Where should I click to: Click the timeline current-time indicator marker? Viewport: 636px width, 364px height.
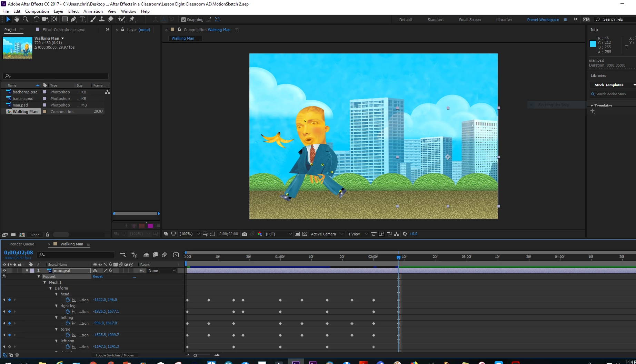tap(398, 257)
